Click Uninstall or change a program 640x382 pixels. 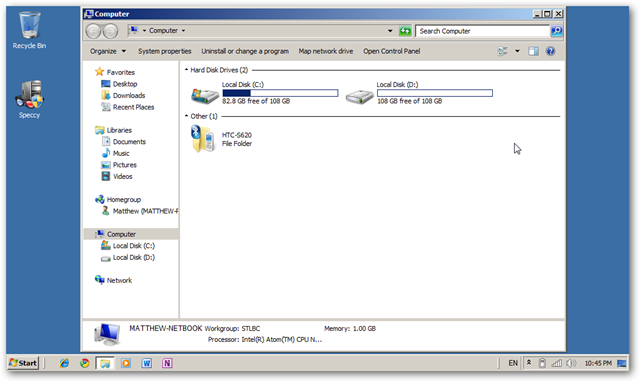pos(245,51)
